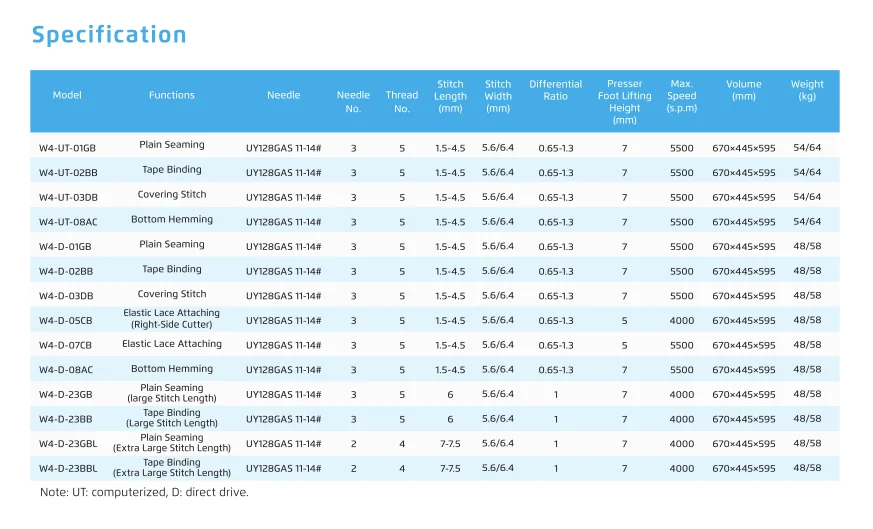This screenshot has width=873, height=529.
Task: Select the W4-D-23BBL model cell
Action: 69,469
